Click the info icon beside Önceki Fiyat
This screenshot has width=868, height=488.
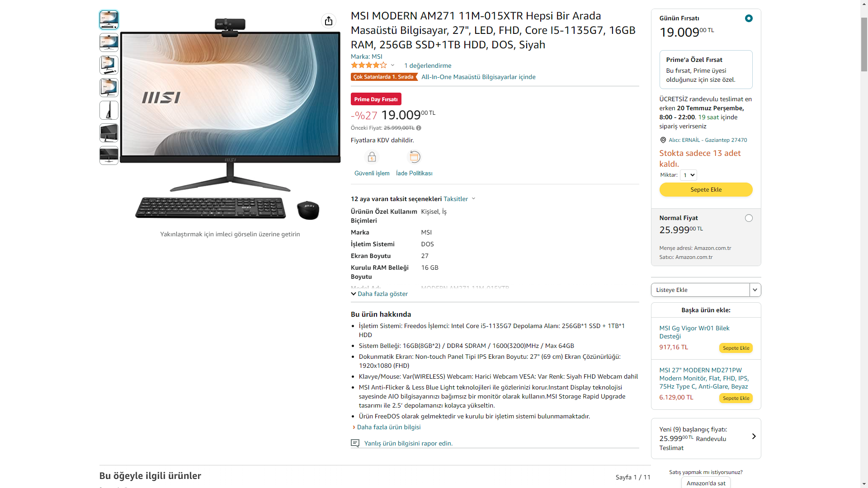[419, 128]
